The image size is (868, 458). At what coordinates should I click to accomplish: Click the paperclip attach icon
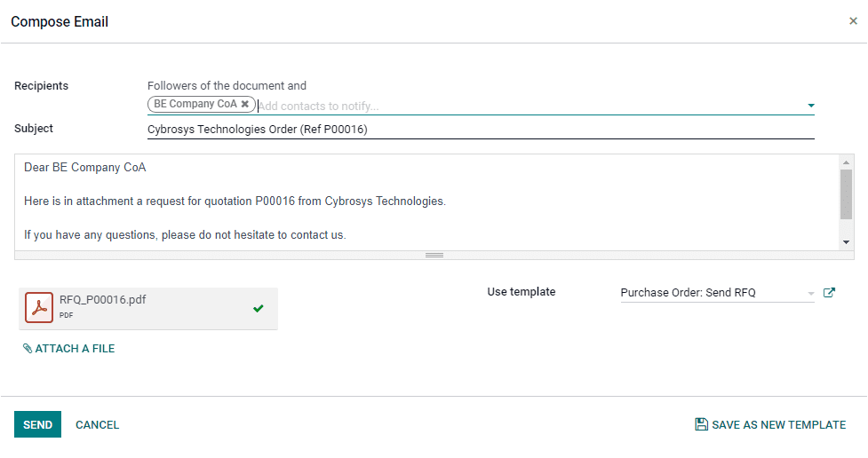[28, 349]
